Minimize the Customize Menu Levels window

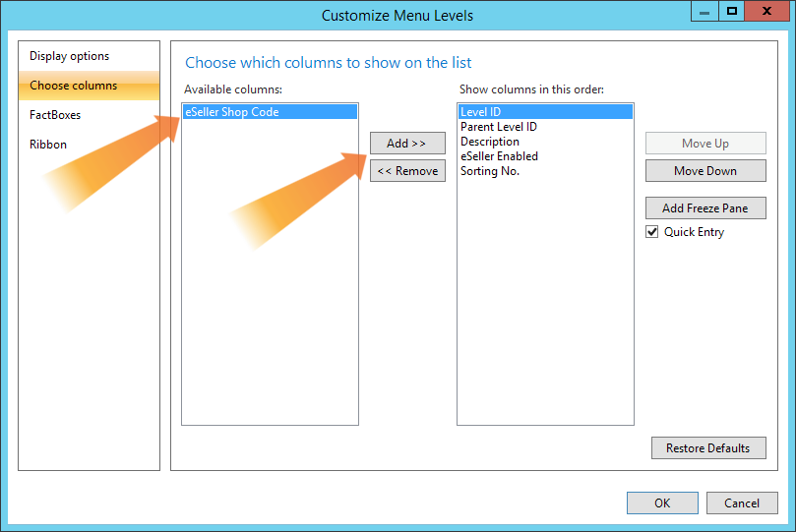pos(704,11)
